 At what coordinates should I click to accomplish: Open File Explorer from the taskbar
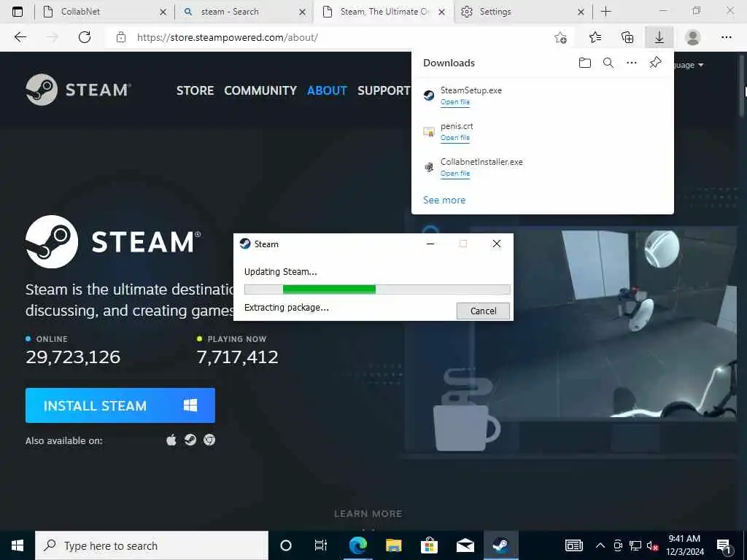point(393,545)
